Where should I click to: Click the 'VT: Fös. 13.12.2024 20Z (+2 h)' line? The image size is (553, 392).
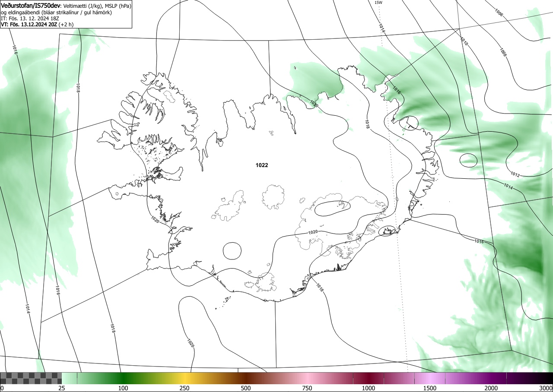pyautogui.click(x=37, y=25)
